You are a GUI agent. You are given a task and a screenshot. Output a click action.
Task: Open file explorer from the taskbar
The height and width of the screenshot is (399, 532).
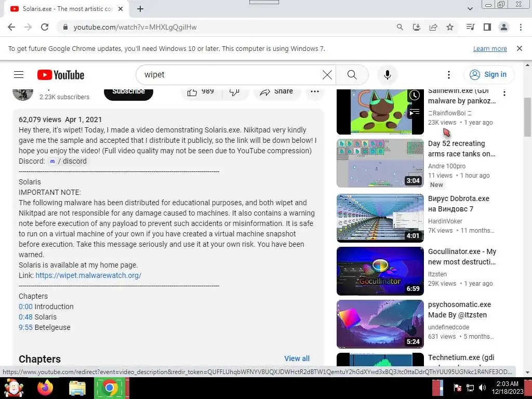tap(77, 388)
